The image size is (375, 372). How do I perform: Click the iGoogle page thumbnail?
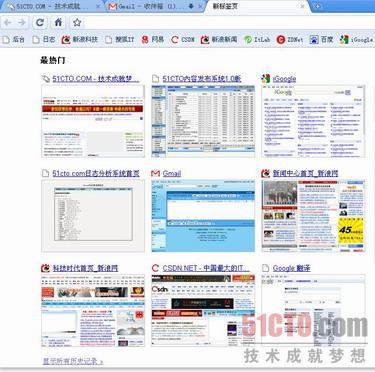tap(313, 121)
